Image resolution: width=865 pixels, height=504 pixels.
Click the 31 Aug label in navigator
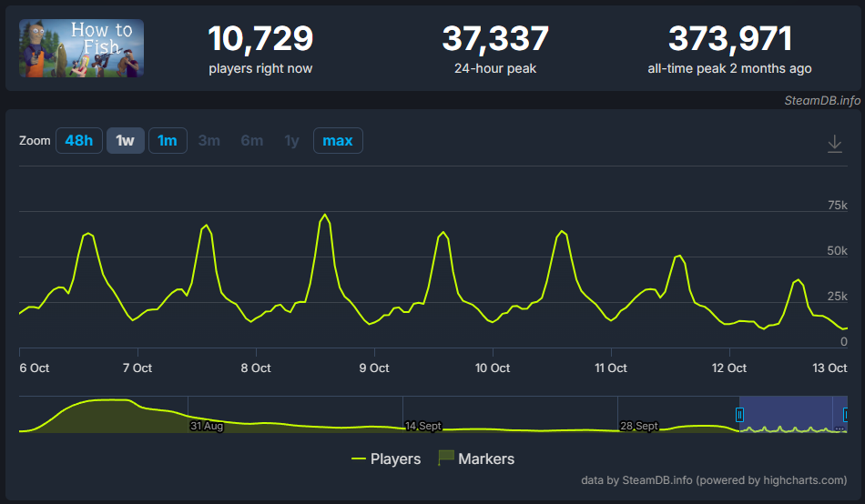[207, 426]
